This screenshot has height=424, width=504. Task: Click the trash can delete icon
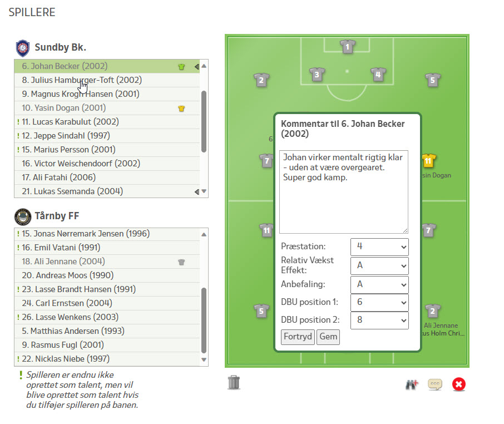234,382
